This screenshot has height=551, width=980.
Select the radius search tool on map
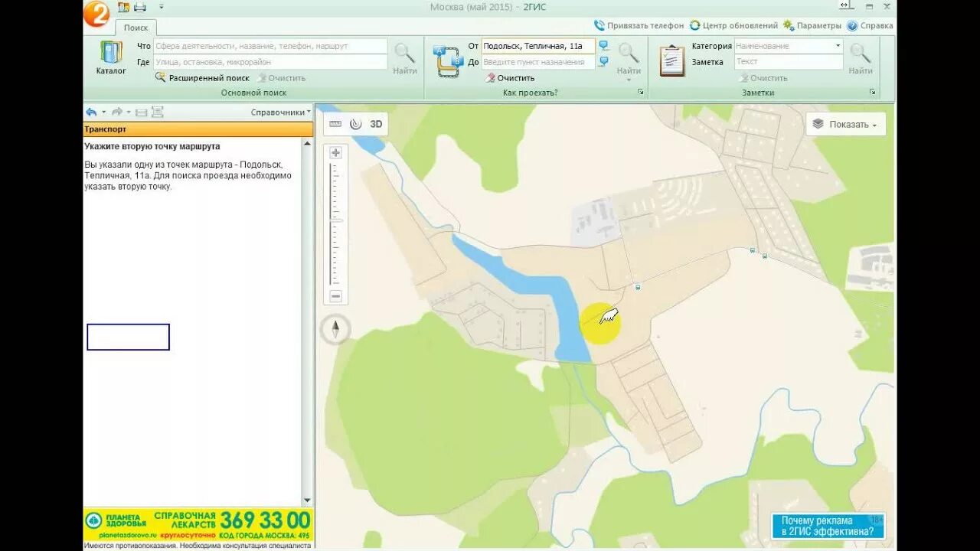[356, 124]
